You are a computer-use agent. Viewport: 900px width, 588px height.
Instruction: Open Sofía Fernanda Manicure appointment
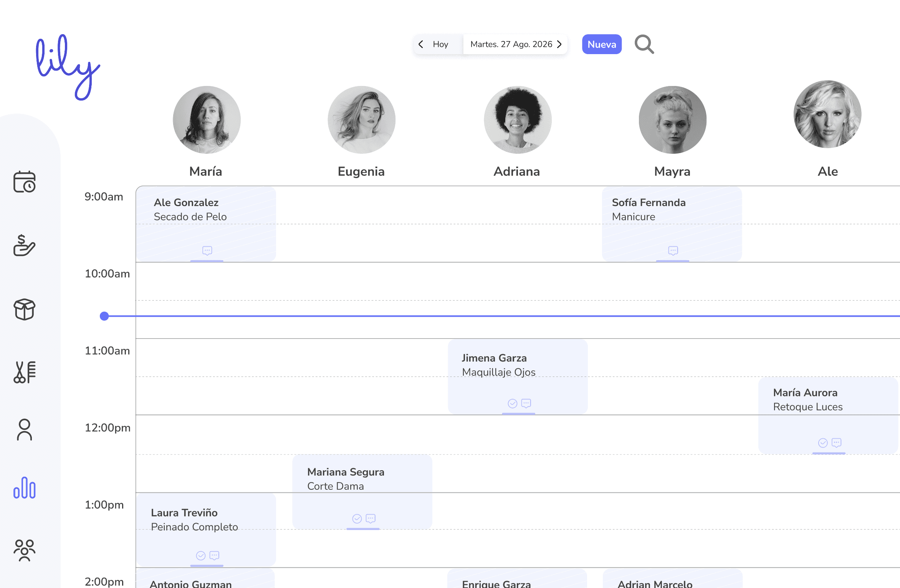click(672, 223)
